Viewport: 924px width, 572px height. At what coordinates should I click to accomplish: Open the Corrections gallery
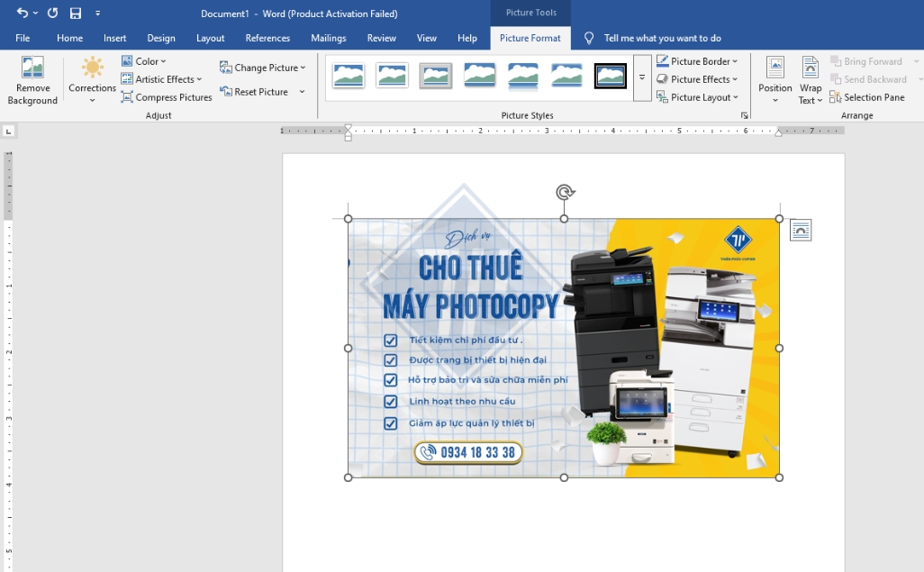pyautogui.click(x=92, y=81)
